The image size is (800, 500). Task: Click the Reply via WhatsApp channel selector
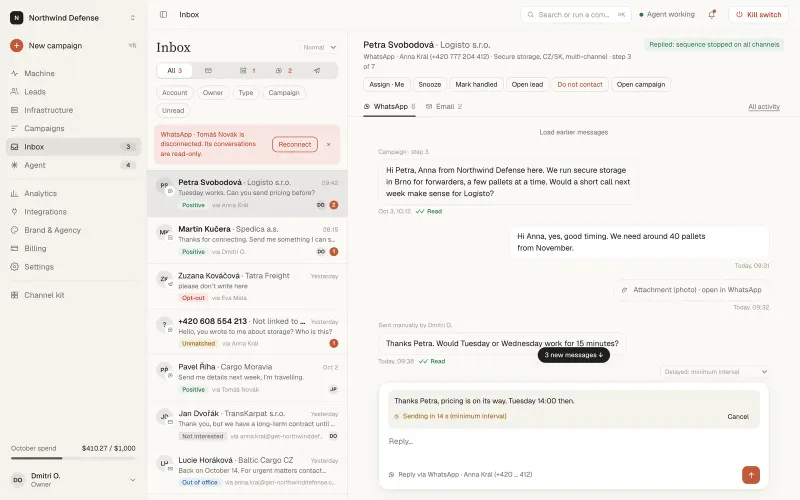[461, 474]
